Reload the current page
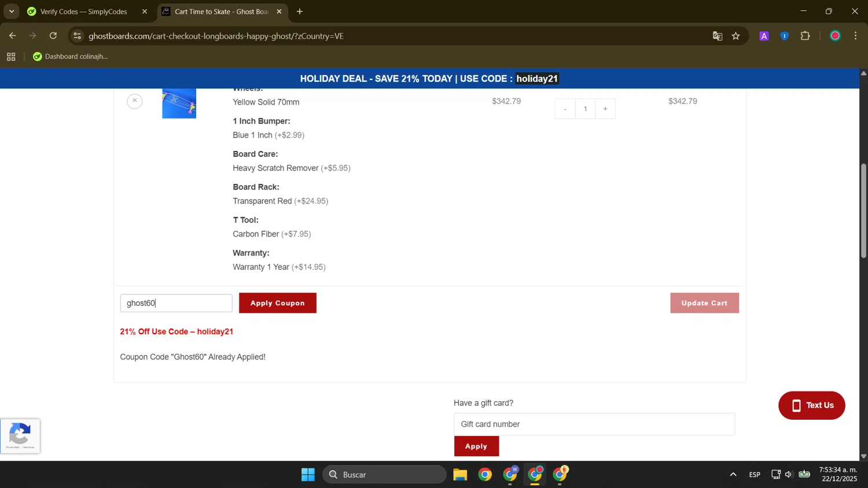The height and width of the screenshot is (488, 868). click(x=53, y=36)
